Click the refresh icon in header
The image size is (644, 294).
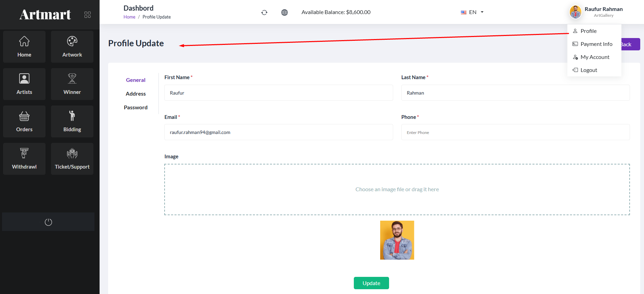264,12
